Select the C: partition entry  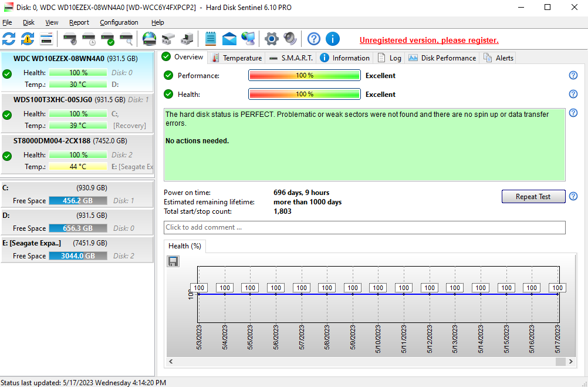tap(77, 194)
